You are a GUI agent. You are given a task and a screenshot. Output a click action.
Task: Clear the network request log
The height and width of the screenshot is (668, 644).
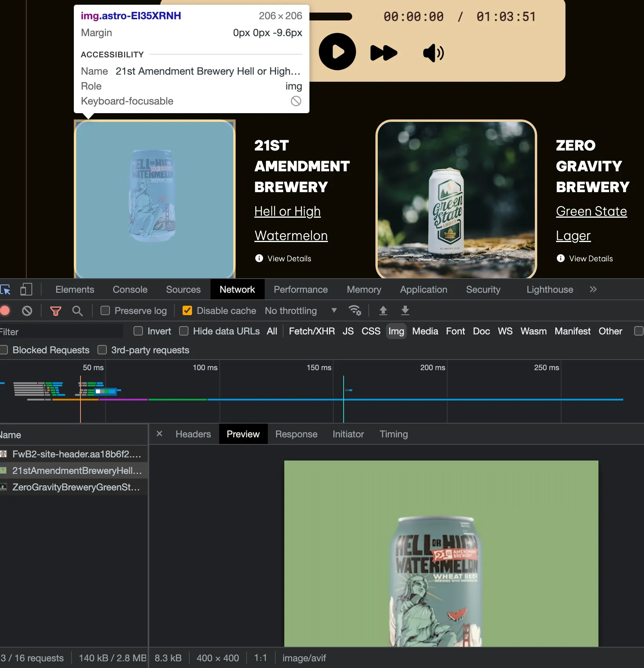pyautogui.click(x=27, y=310)
